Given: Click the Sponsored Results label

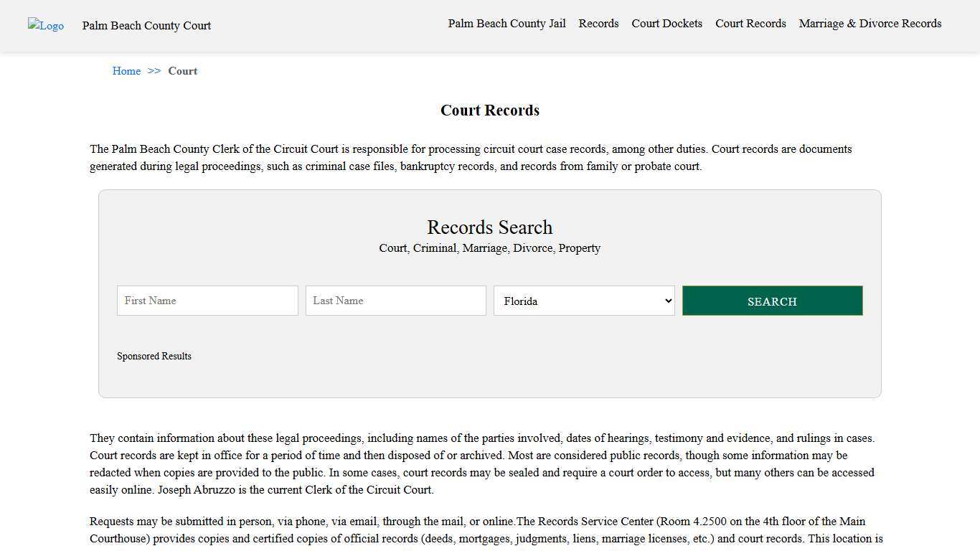Looking at the screenshot, I should coord(154,356).
